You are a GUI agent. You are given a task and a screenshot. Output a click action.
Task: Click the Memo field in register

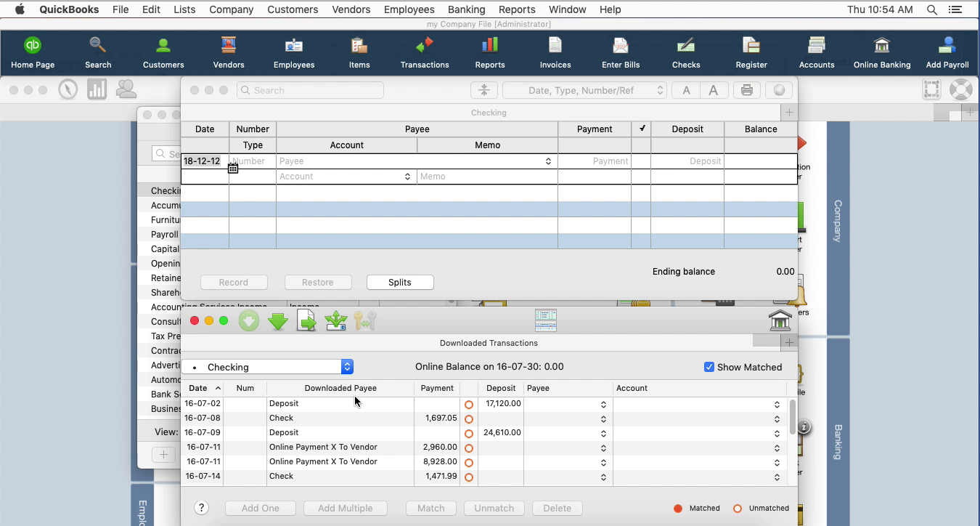(x=487, y=177)
